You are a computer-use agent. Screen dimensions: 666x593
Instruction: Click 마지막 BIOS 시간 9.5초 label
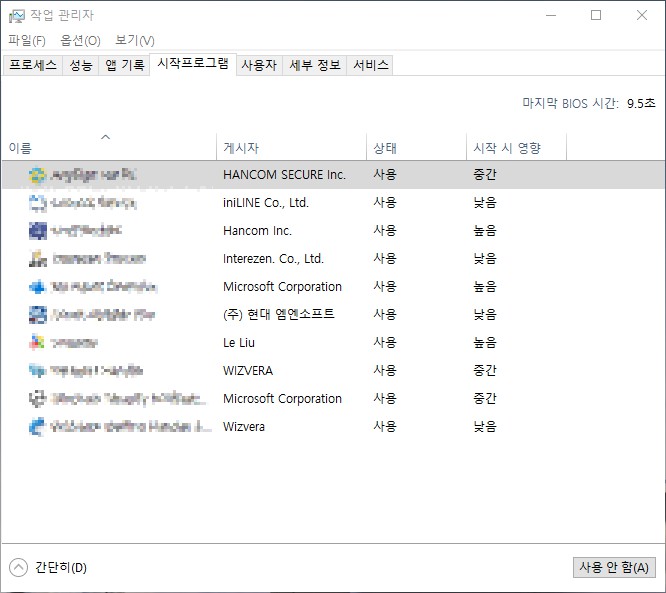click(589, 104)
